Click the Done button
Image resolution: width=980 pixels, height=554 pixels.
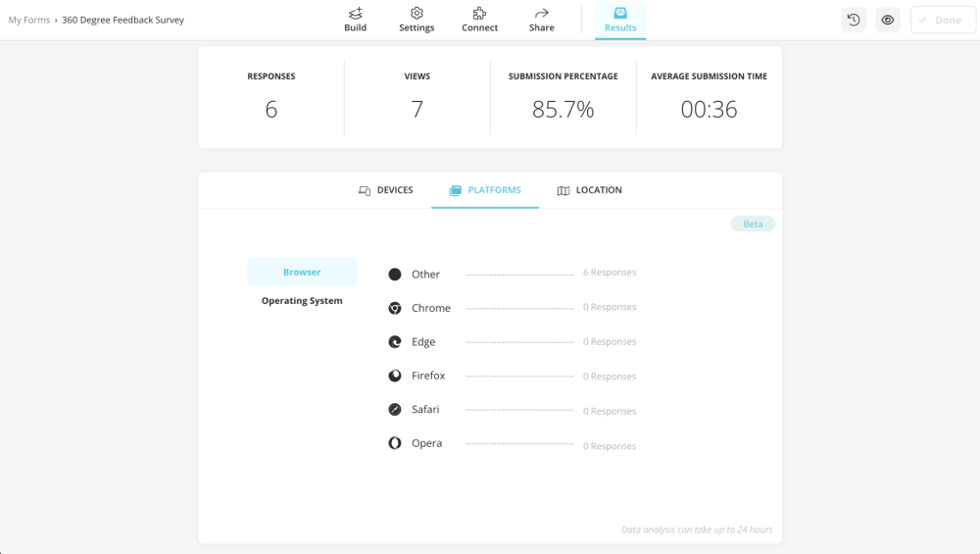pyautogui.click(x=943, y=20)
